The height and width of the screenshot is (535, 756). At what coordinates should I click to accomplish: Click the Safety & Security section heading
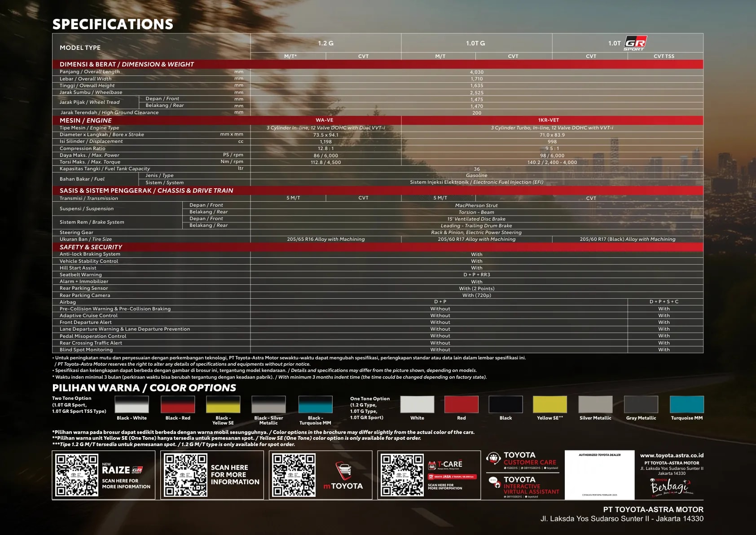[91, 247]
